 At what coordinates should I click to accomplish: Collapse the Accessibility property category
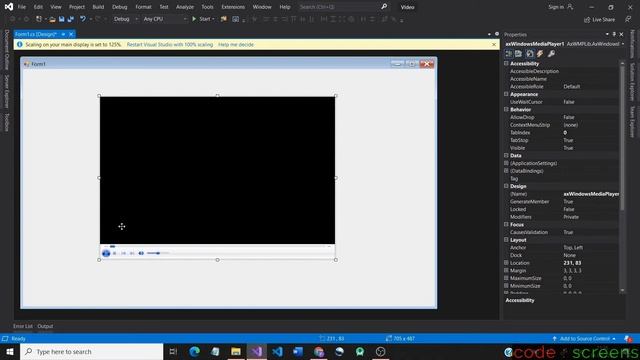(506, 63)
